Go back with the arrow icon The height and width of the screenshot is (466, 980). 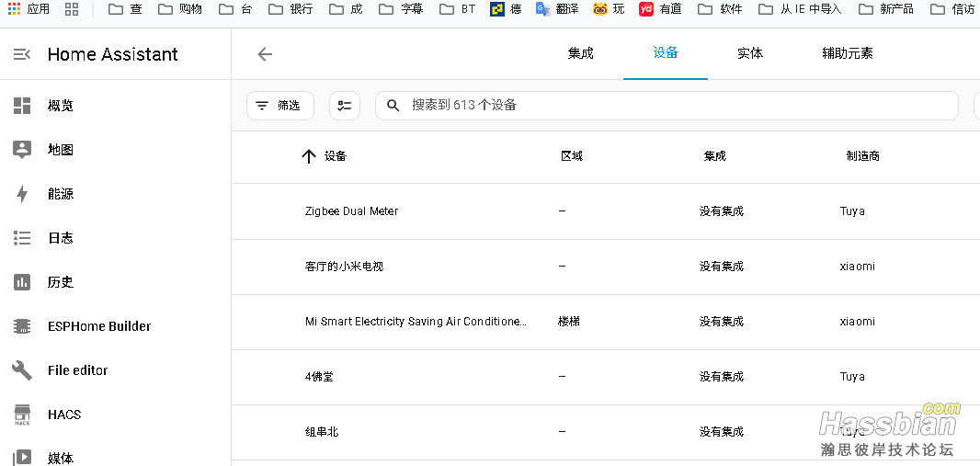click(265, 54)
